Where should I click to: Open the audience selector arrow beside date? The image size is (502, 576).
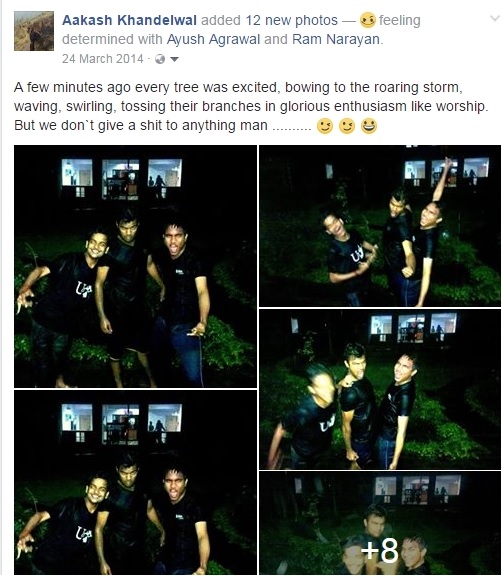pos(175,59)
